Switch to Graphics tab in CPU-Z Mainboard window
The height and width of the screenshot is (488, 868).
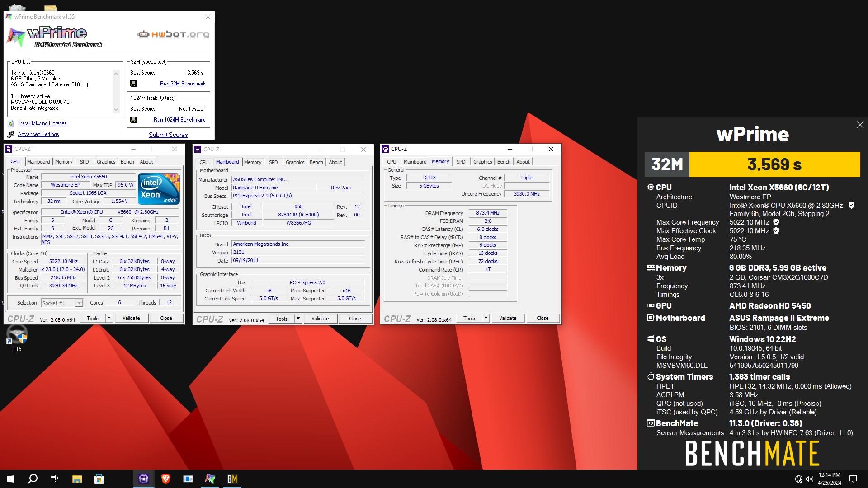pyautogui.click(x=295, y=162)
